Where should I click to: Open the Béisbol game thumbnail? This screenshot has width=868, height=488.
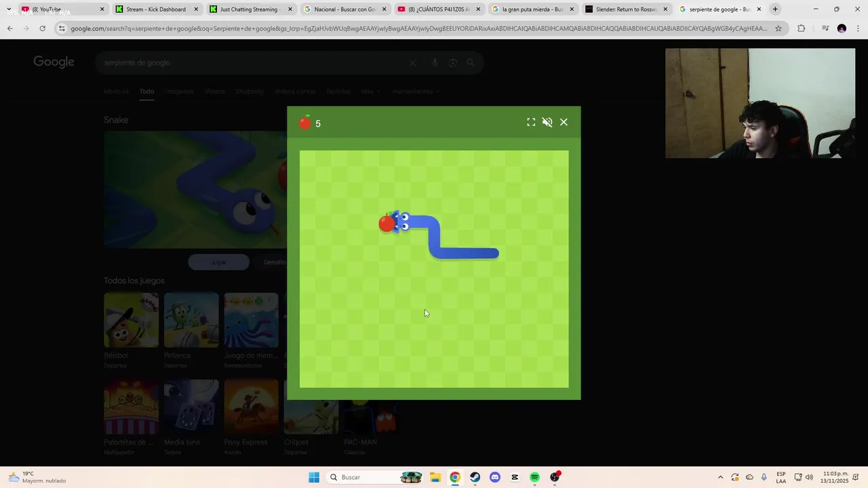(131, 320)
